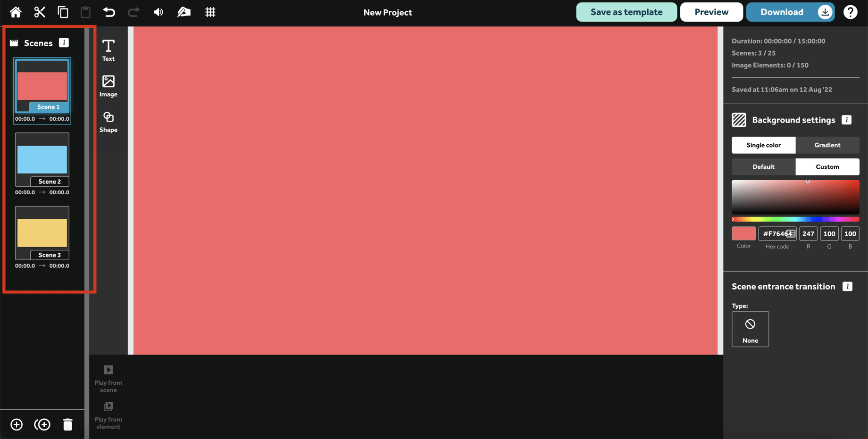Select Single color background option
The height and width of the screenshot is (439, 868).
[763, 145]
